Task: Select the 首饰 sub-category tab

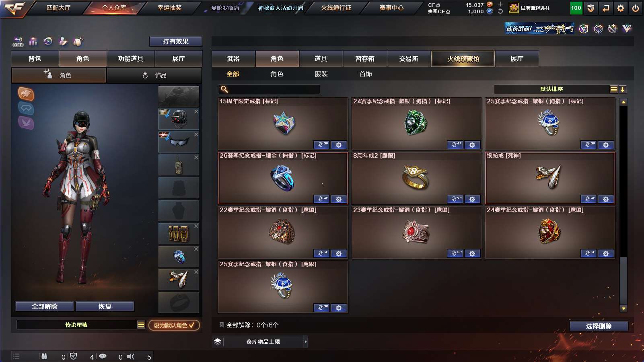Action: (366, 74)
